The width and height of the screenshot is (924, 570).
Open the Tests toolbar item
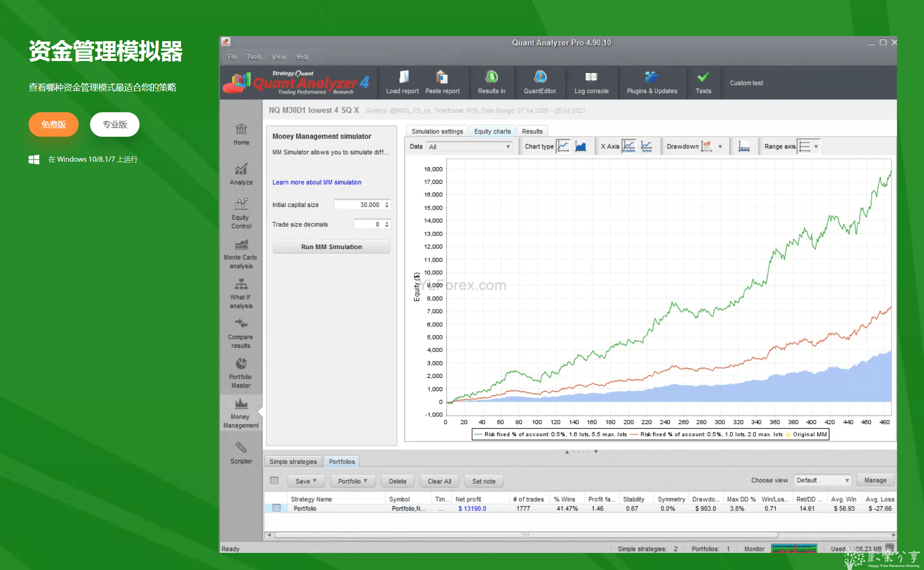(x=703, y=83)
